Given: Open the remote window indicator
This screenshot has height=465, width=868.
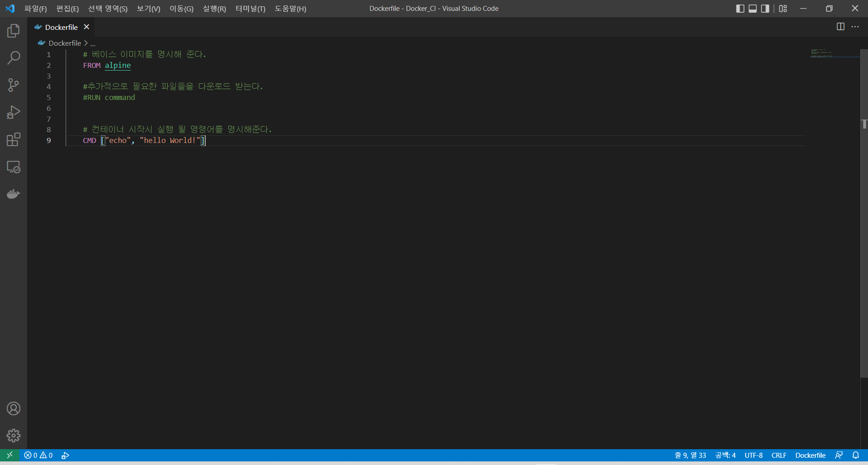Looking at the screenshot, I should (x=9, y=455).
